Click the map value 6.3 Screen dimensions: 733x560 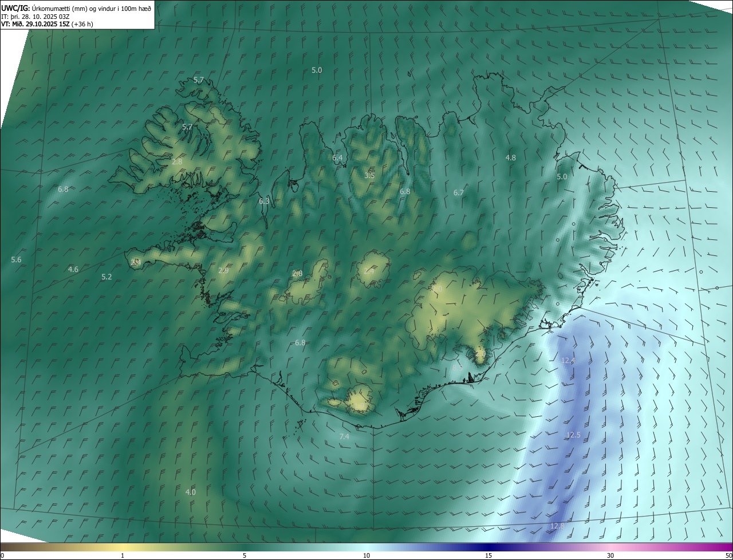264,202
